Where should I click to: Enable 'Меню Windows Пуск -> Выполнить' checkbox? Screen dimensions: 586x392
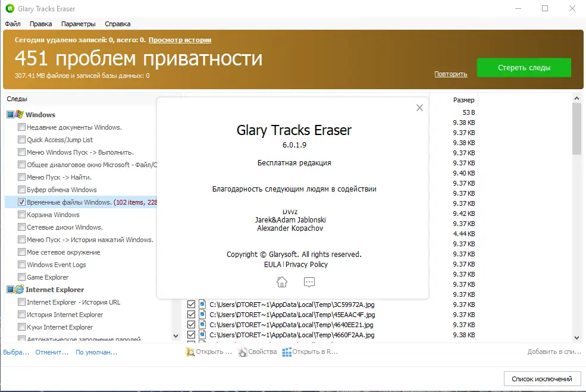pos(21,152)
